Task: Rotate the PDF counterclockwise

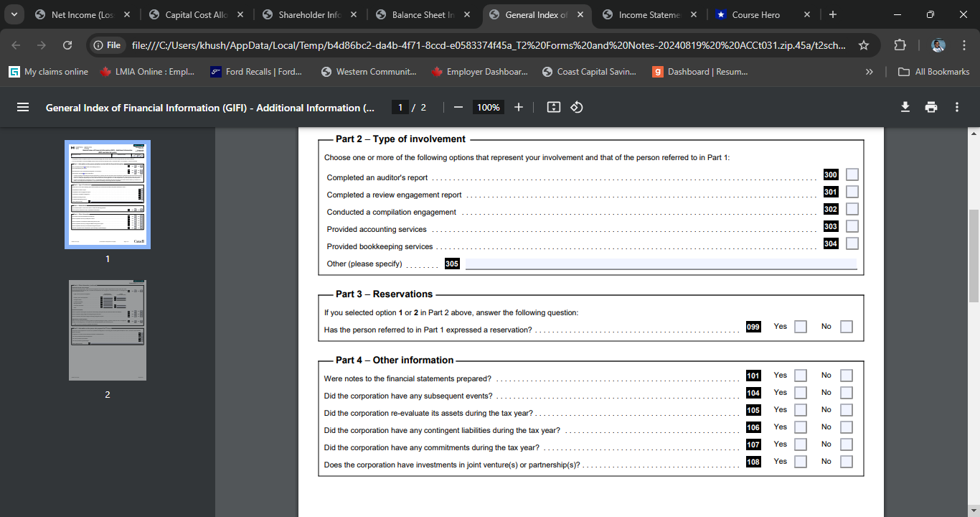Action: pyautogui.click(x=576, y=107)
